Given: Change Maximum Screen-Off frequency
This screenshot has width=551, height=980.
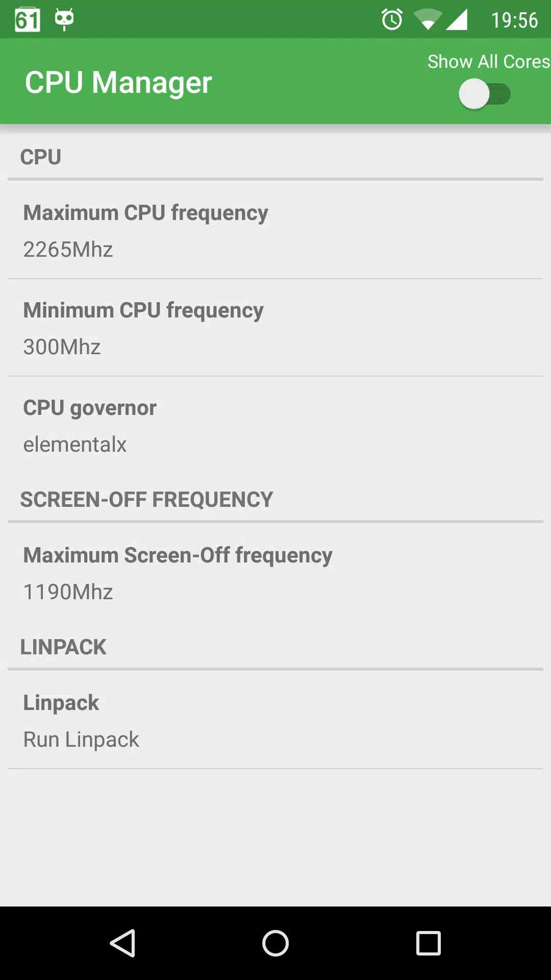Looking at the screenshot, I should pyautogui.click(x=275, y=573).
